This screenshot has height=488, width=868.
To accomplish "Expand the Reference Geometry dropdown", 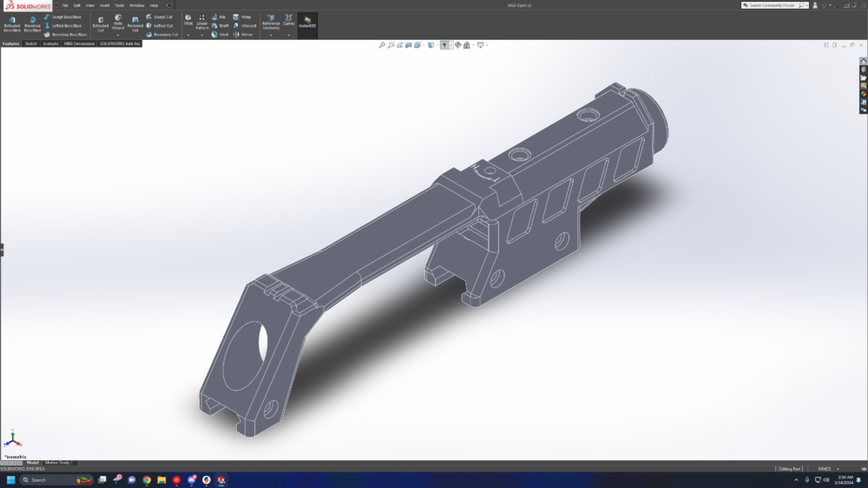I will 271,36.
